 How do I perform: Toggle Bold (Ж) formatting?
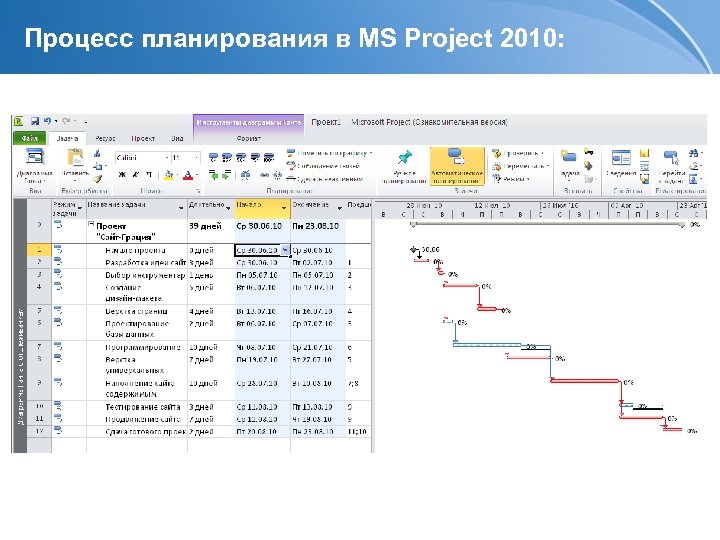point(122,174)
